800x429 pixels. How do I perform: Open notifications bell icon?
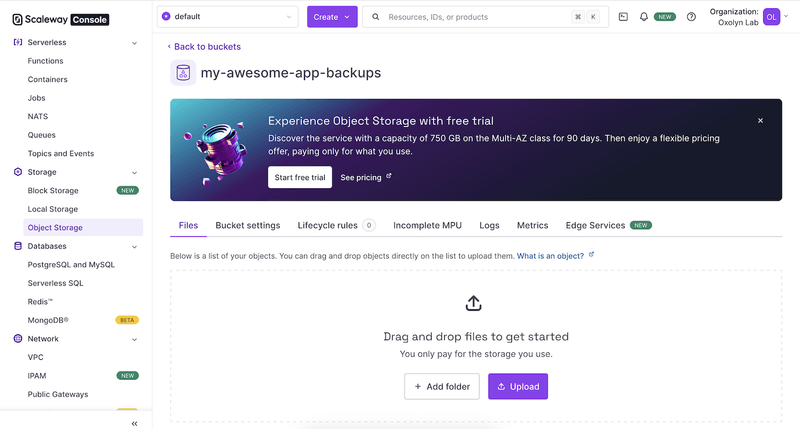644,17
